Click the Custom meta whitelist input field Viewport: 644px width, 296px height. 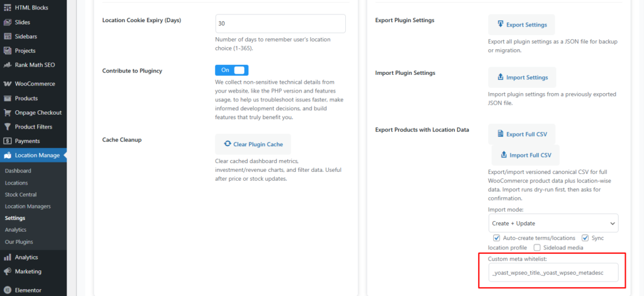point(553,272)
